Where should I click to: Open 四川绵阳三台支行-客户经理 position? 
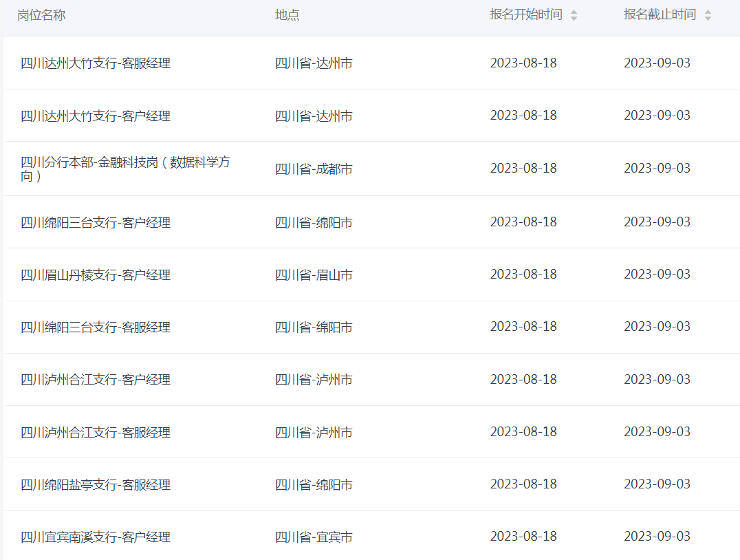click(96, 222)
